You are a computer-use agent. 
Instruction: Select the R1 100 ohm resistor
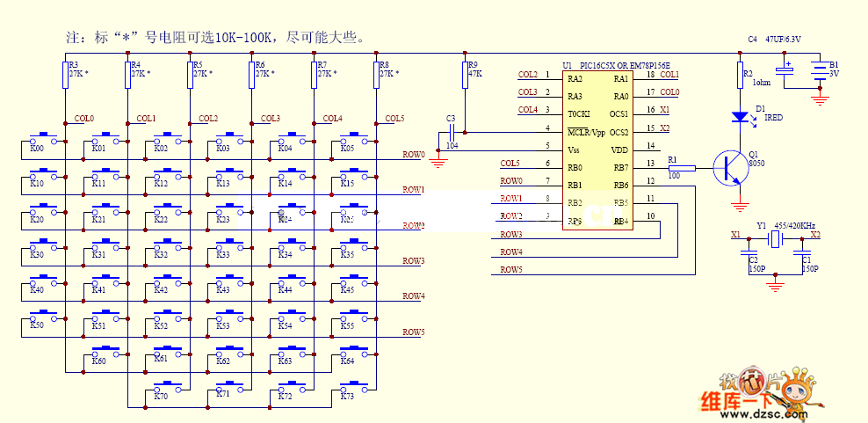[x=682, y=167]
